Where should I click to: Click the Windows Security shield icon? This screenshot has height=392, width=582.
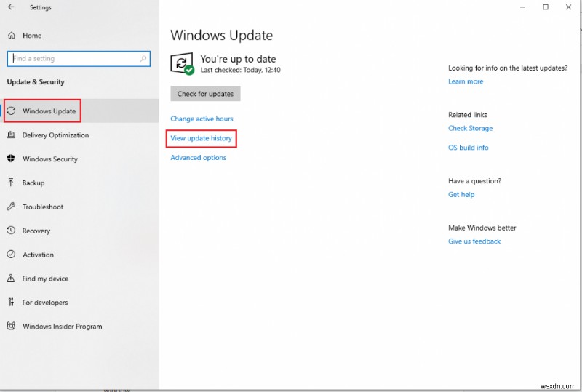tap(11, 159)
